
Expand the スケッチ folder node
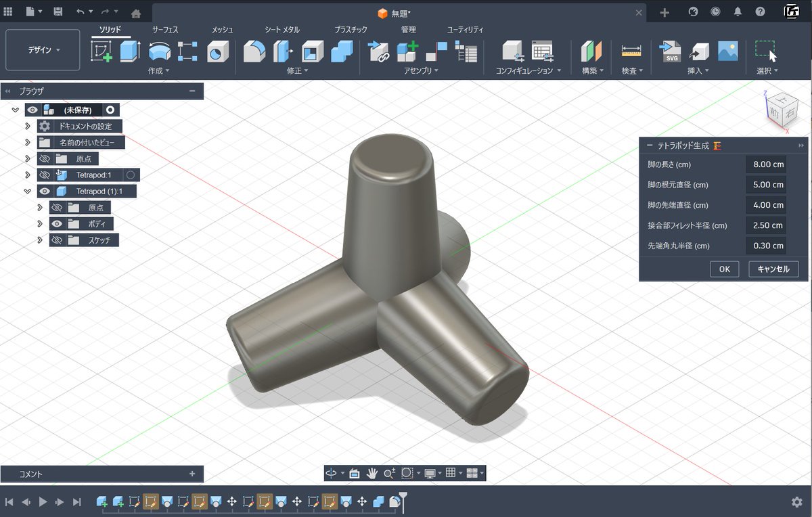coord(40,240)
